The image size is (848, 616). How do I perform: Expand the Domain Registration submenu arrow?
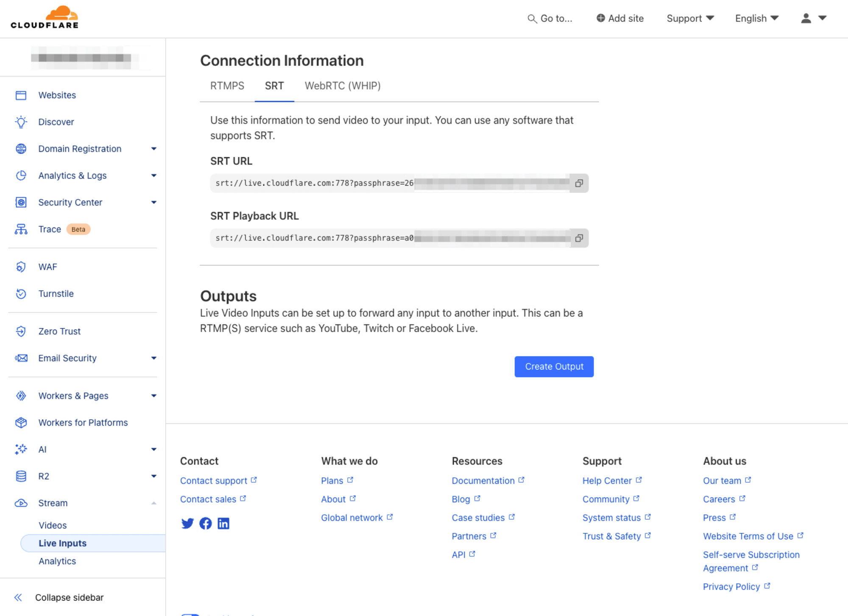click(x=154, y=149)
